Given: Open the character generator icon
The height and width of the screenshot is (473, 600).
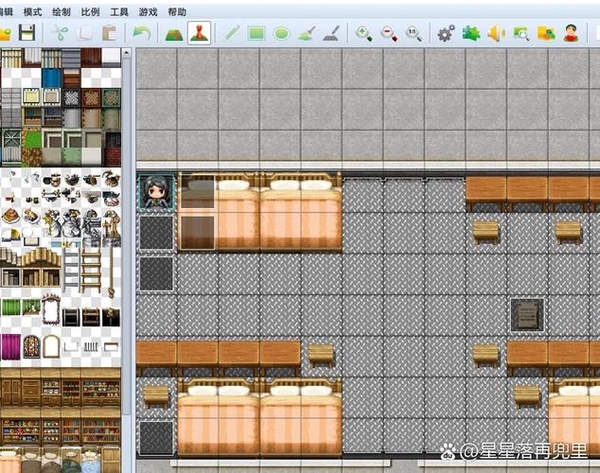Looking at the screenshot, I should (571, 33).
